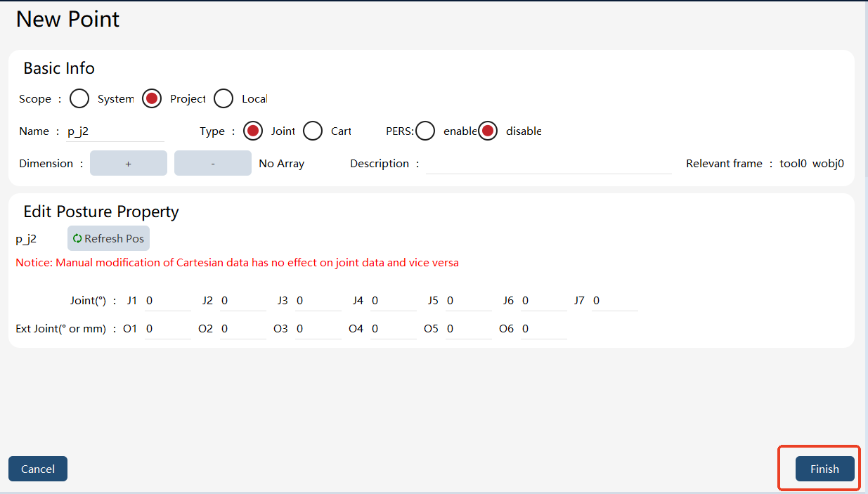Click the J3 joint value field
The height and width of the screenshot is (494, 868).
point(318,301)
